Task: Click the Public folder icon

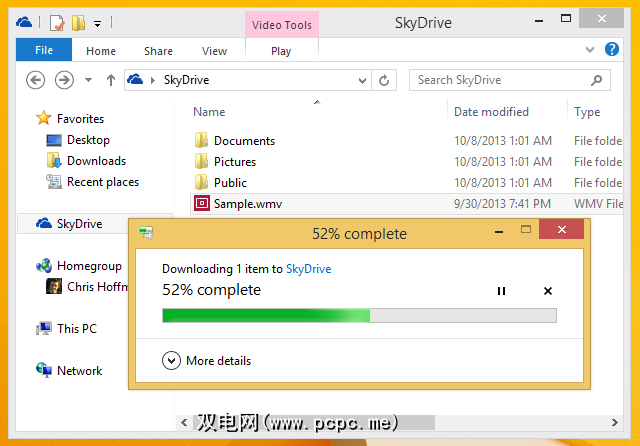Action: click(x=201, y=182)
